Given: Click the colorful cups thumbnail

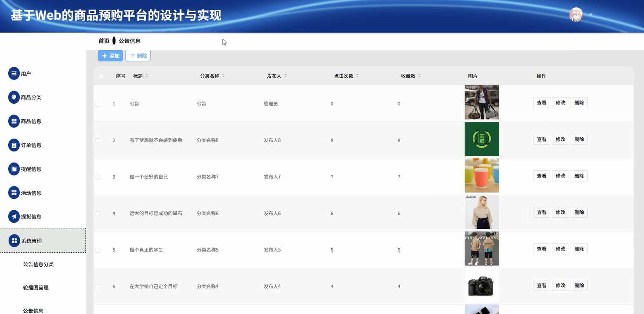Looking at the screenshot, I should tap(482, 176).
